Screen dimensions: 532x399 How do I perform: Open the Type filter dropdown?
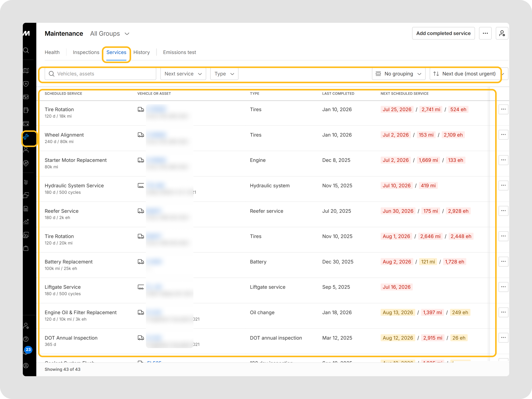[224, 74]
